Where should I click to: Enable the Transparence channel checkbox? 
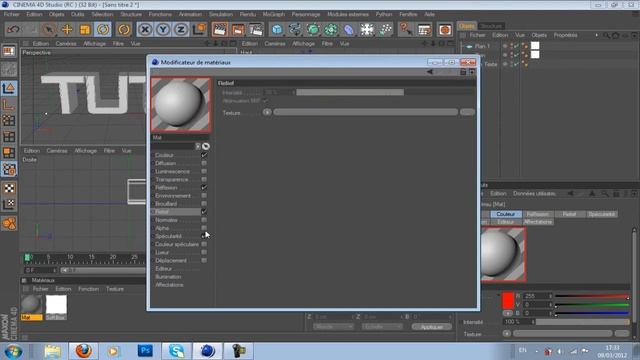coord(204,180)
